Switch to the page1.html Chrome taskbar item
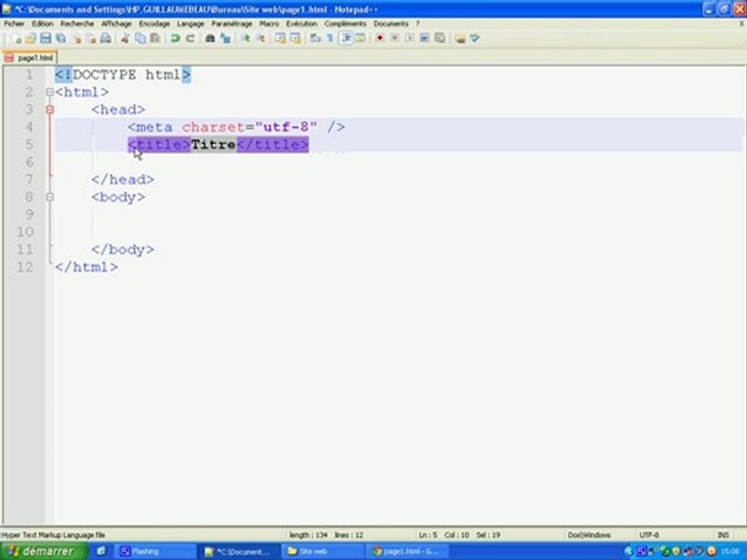Screen dimensions: 747x560 409,551
